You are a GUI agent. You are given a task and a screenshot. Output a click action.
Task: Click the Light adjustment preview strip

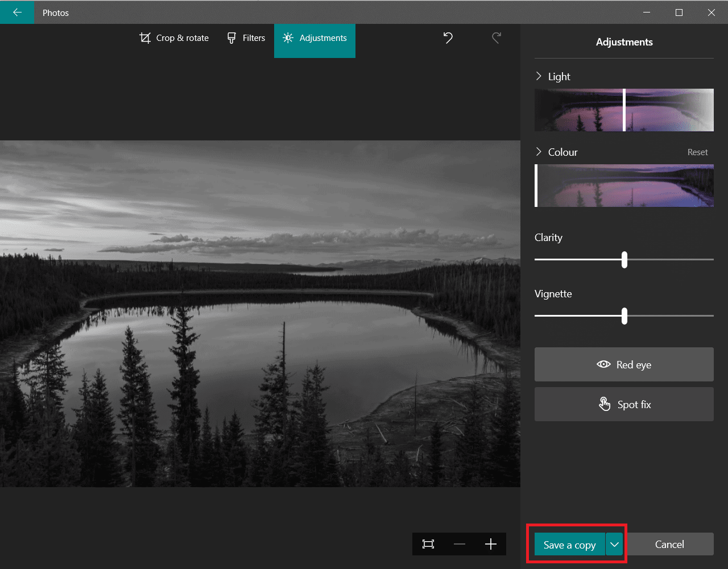(624, 110)
